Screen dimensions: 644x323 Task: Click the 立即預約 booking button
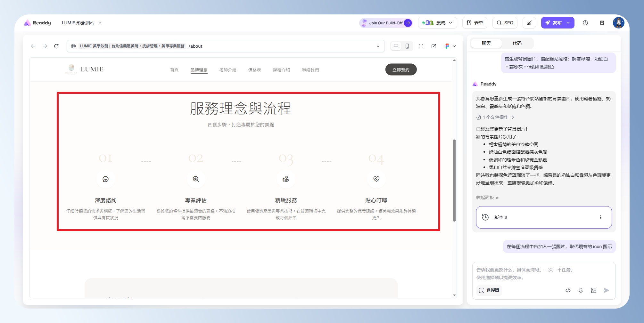tap(401, 70)
